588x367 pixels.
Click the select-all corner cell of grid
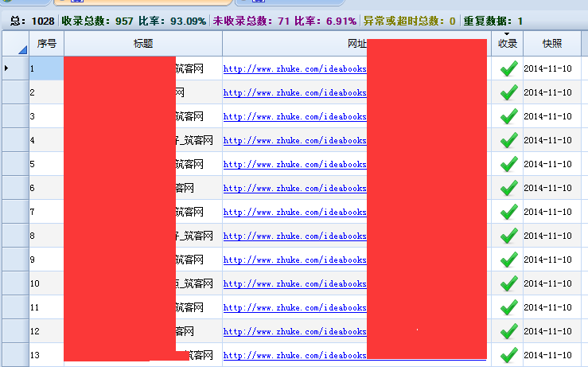coord(14,45)
